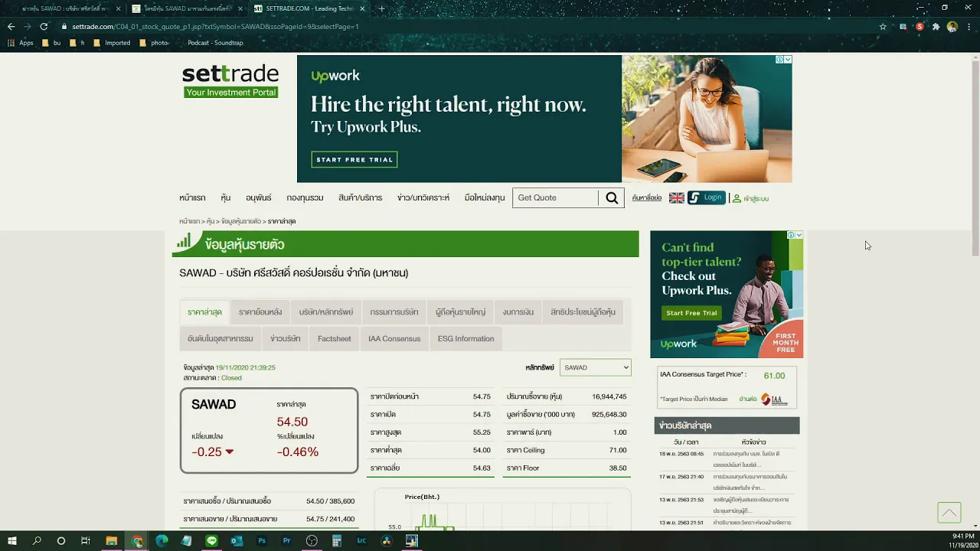Click Start Free Trial on banner ad
Viewport: 980px width, 551px height.
pyautogui.click(x=354, y=160)
